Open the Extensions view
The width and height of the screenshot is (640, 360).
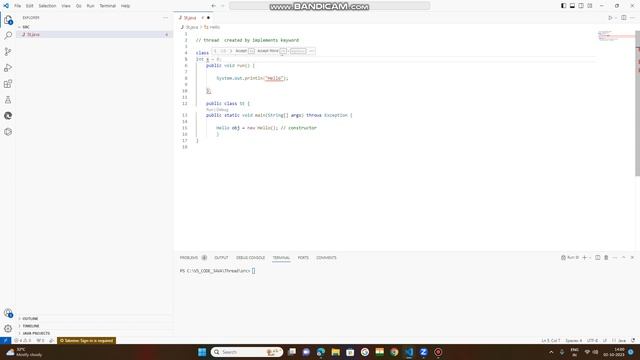[8, 84]
